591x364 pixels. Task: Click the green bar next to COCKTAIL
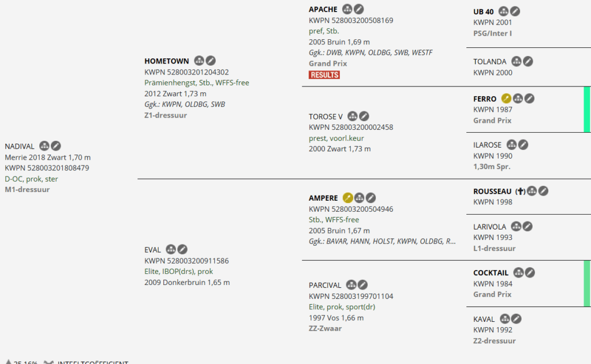[587, 283]
